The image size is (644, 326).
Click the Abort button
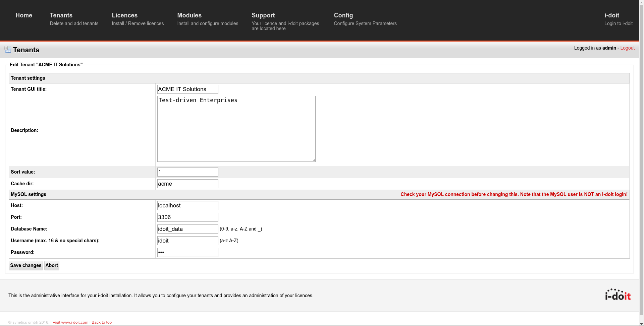click(52, 265)
